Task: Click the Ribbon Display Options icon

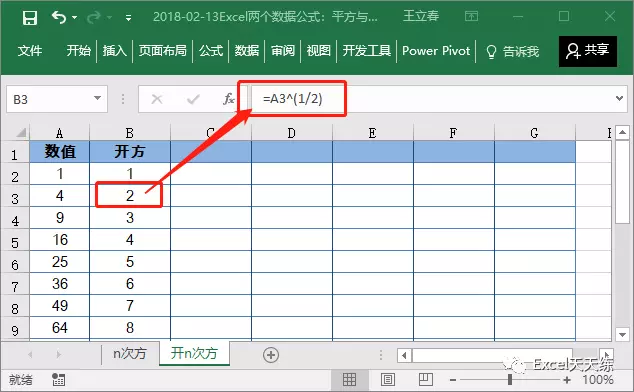Action: tap(471, 16)
